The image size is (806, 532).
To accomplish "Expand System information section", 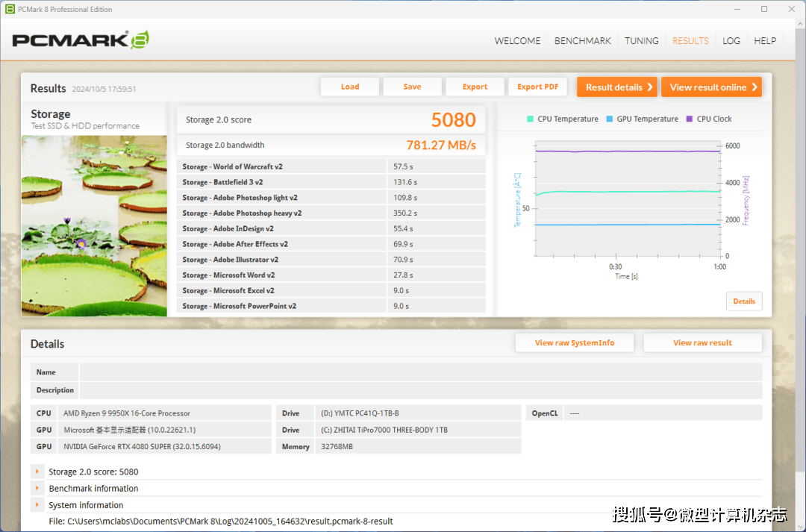I will pyautogui.click(x=37, y=504).
